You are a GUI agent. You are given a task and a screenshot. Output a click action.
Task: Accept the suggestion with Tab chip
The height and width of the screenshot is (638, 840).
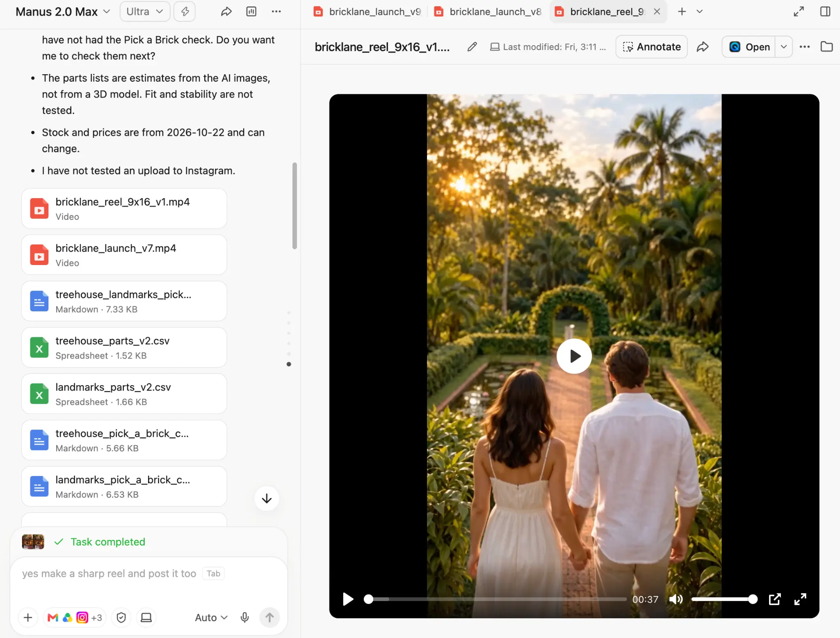[x=213, y=573]
